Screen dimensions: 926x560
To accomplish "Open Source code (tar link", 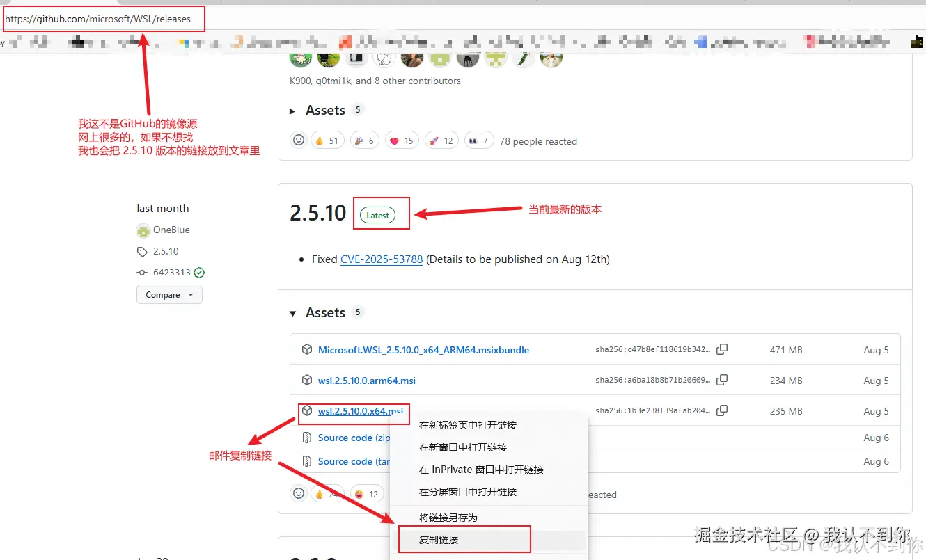I will click(x=354, y=461).
